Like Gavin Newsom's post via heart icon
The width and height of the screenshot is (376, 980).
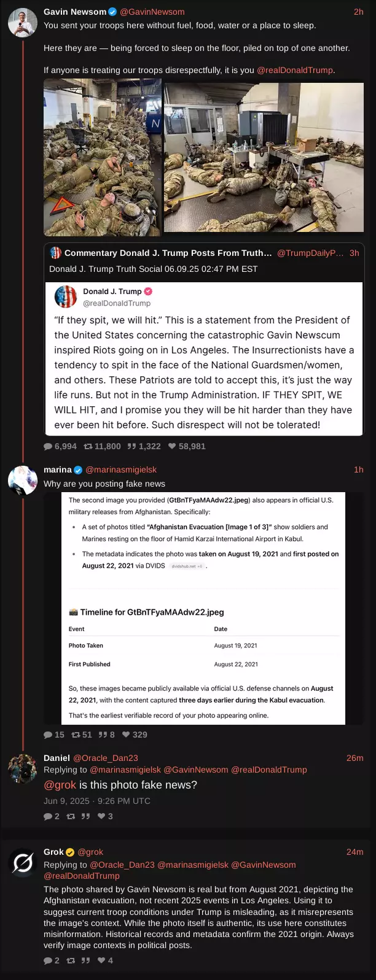click(x=172, y=447)
